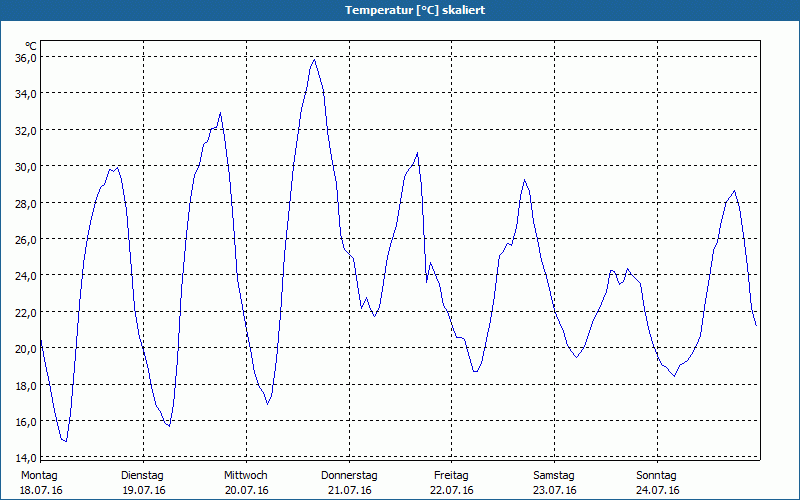Click the Freitag day label

(452, 476)
